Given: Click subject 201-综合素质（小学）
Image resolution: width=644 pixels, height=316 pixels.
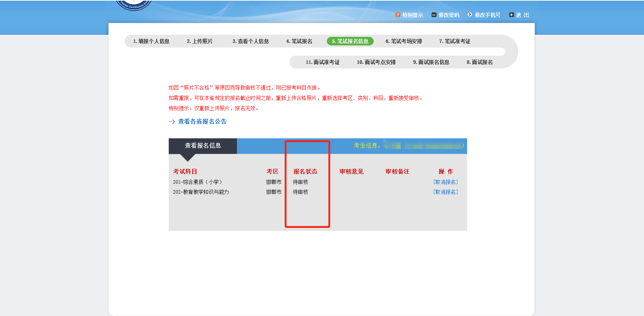Looking at the screenshot, I should [x=197, y=182].
